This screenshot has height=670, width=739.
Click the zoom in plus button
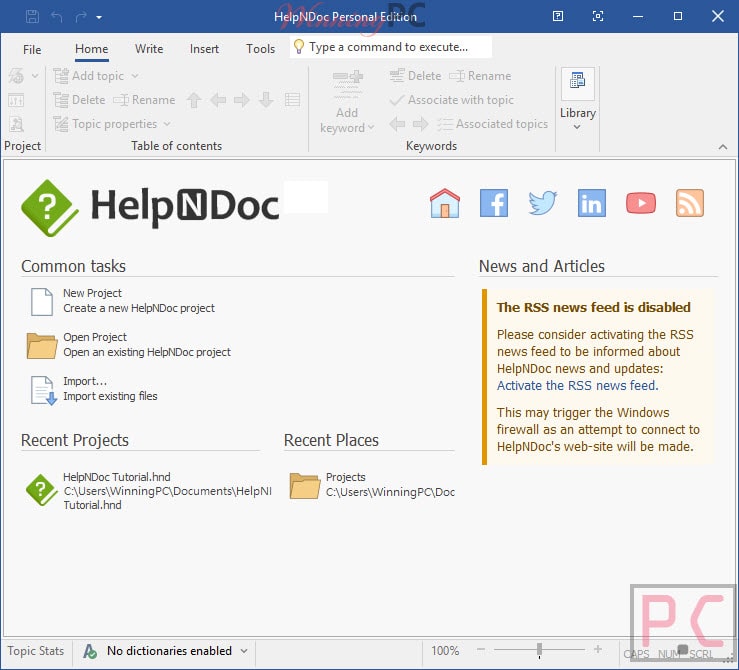(598, 649)
